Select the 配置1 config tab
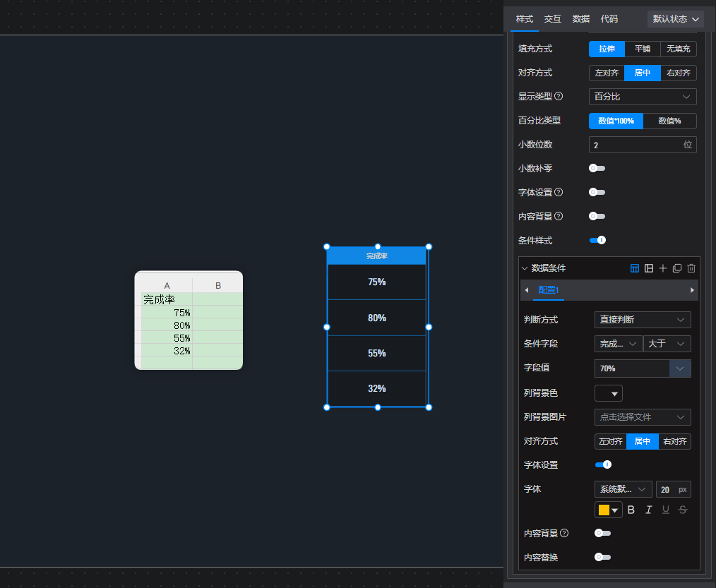This screenshot has height=588, width=716. tap(549, 290)
